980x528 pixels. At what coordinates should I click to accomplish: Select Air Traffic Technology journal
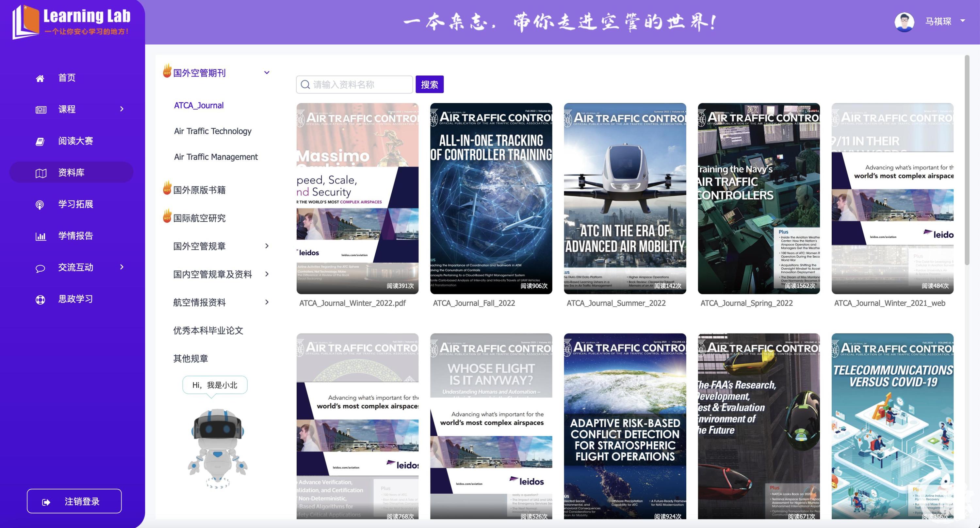pyautogui.click(x=213, y=131)
